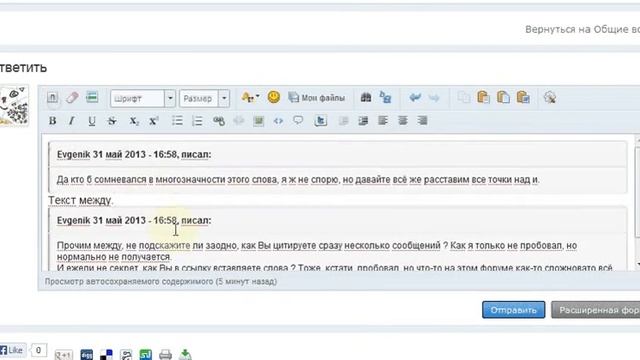Open the Размер size dropdown
Image resolution: width=640 pixels, height=360 pixels.
pyautogui.click(x=204, y=98)
